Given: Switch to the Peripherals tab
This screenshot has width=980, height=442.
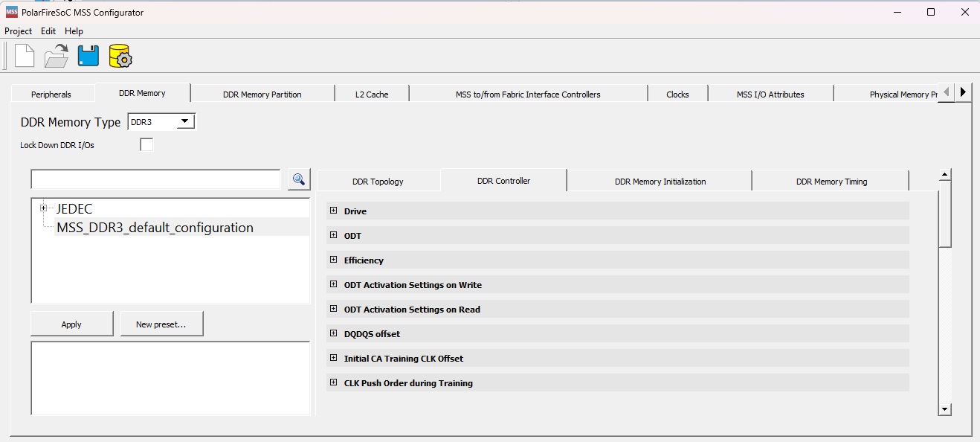Looking at the screenshot, I should (x=51, y=94).
